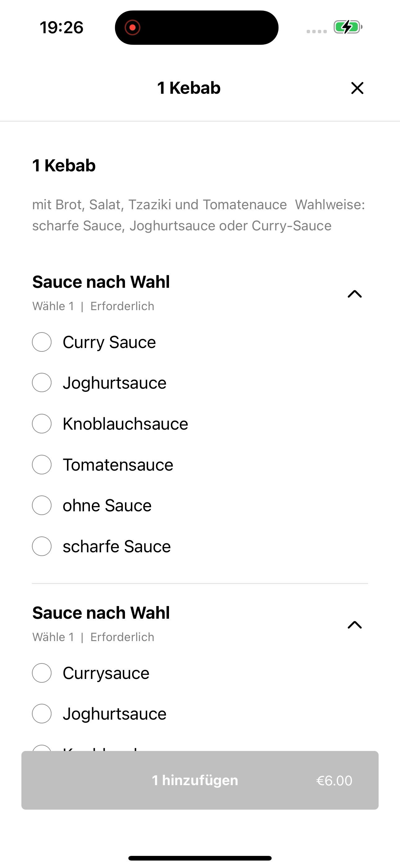Tap the first Sauce nach Wahl heading

point(101,282)
